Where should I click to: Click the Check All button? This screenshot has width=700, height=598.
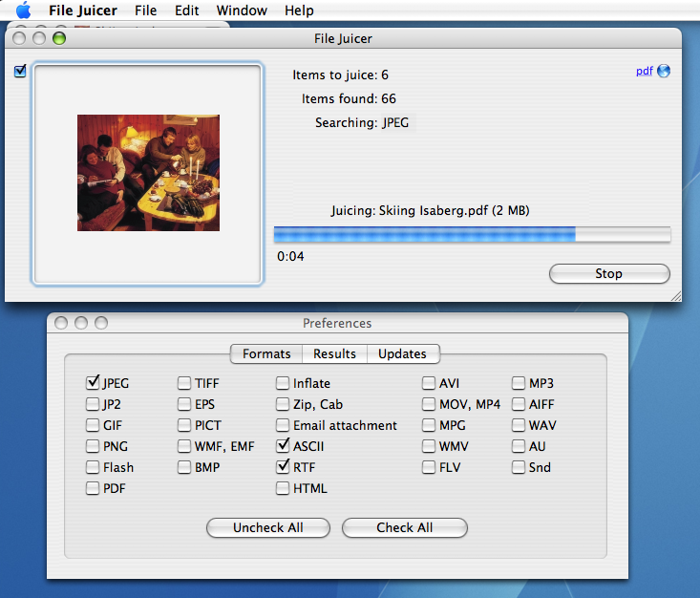pyautogui.click(x=405, y=527)
